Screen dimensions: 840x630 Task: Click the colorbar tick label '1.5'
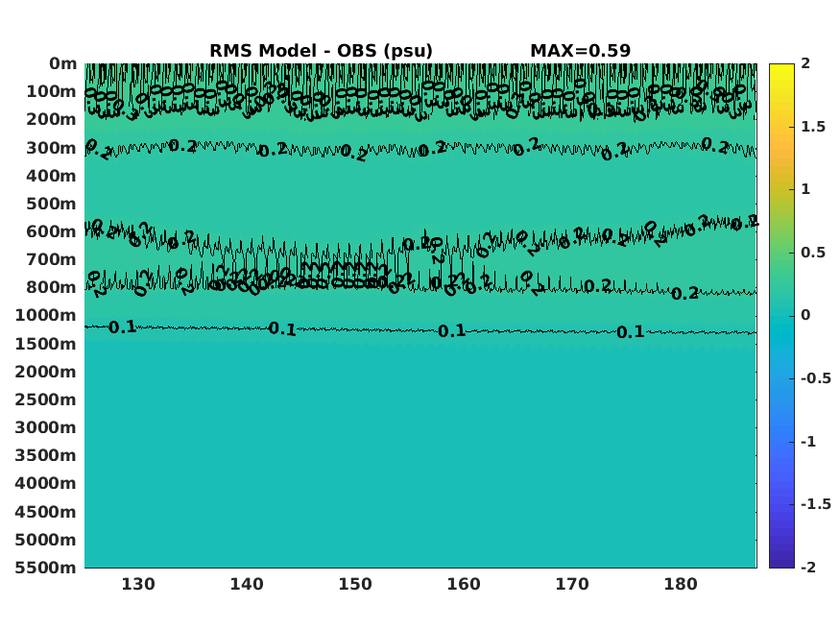(x=813, y=127)
